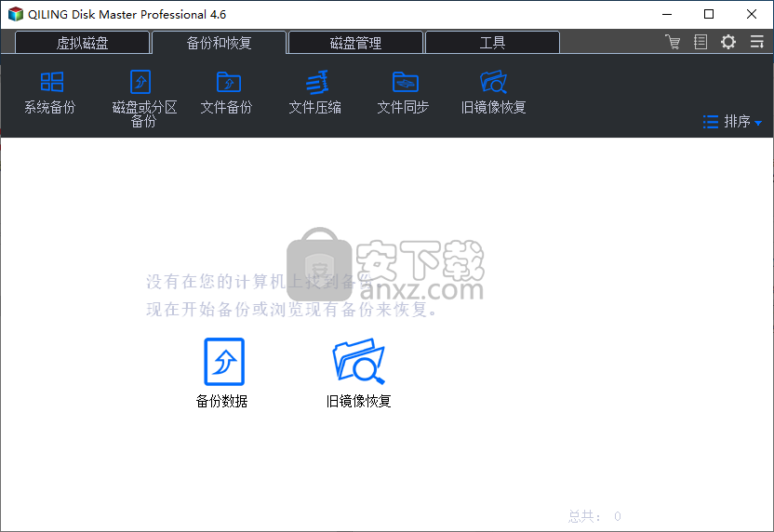The image size is (774, 532).
Task: Select the 工具 tab
Action: click(x=492, y=43)
